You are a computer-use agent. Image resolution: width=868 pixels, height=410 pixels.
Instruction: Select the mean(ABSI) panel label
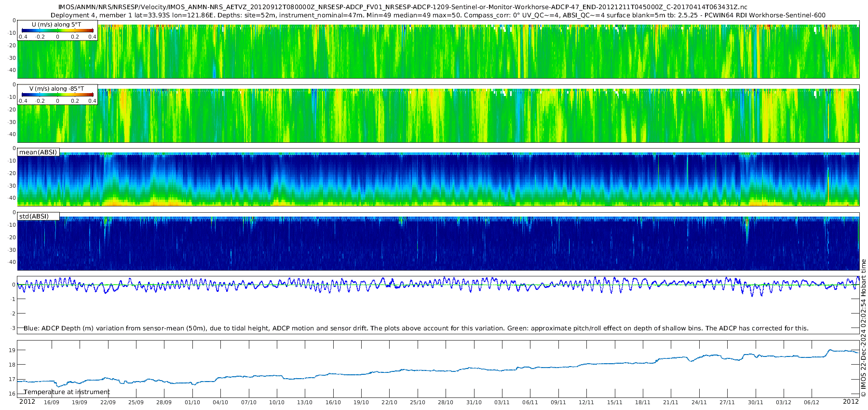pos(38,152)
